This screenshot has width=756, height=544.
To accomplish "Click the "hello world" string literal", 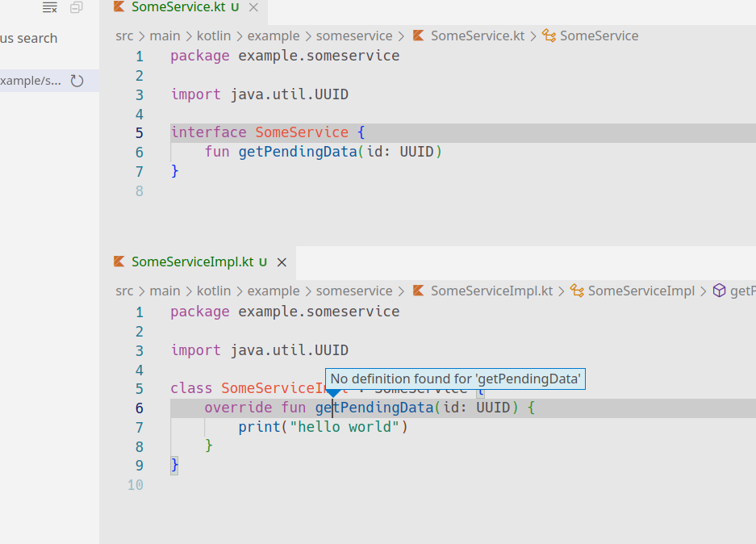I will click(x=345, y=427).
